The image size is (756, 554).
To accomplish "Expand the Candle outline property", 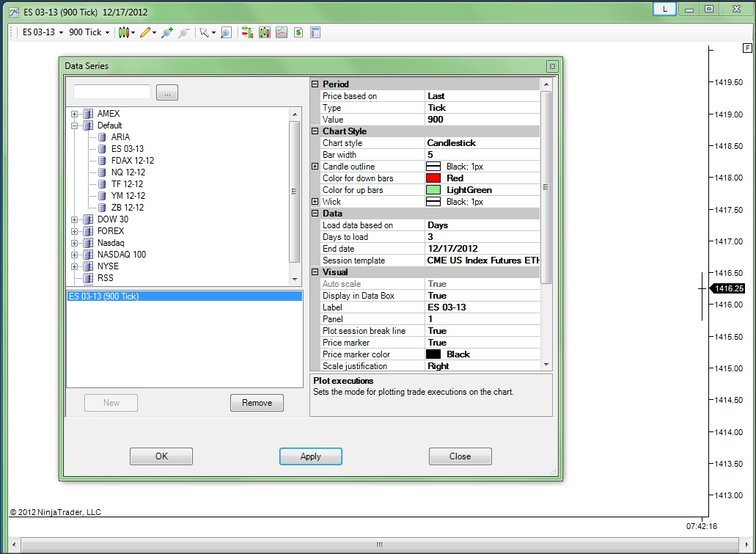I will click(x=315, y=167).
